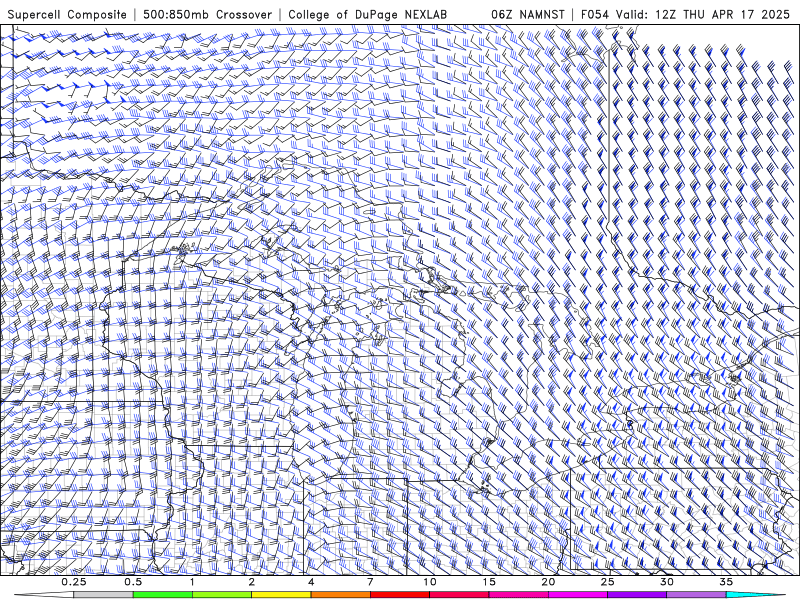Select the light purple 30–35 color bar segment

click(696, 595)
